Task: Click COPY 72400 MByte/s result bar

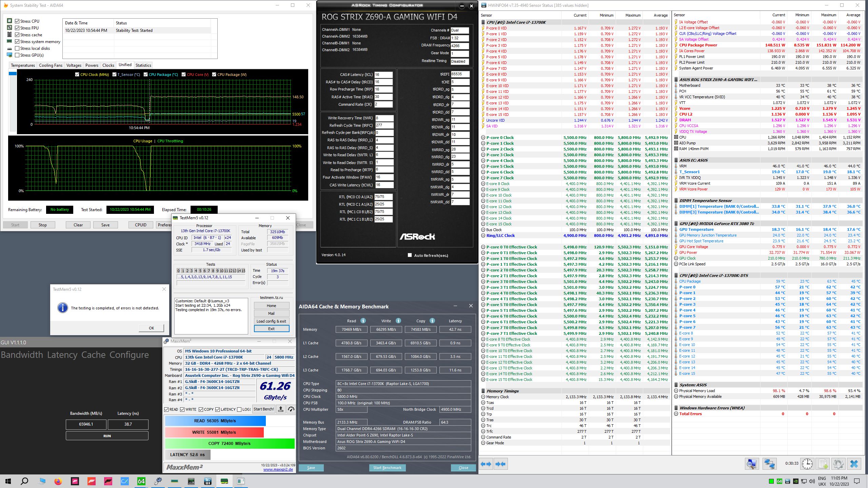Action: coord(230,443)
